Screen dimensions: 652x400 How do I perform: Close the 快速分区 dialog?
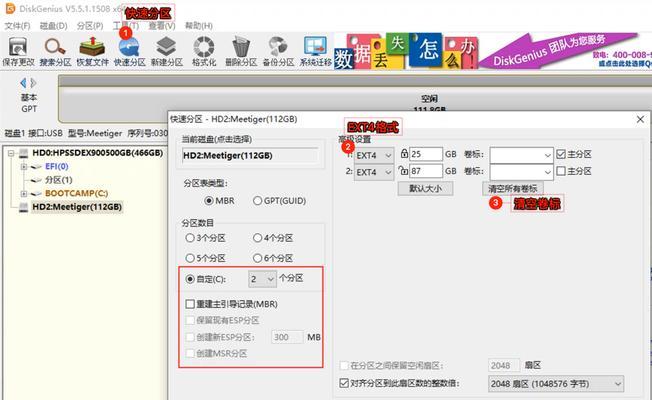(640, 119)
